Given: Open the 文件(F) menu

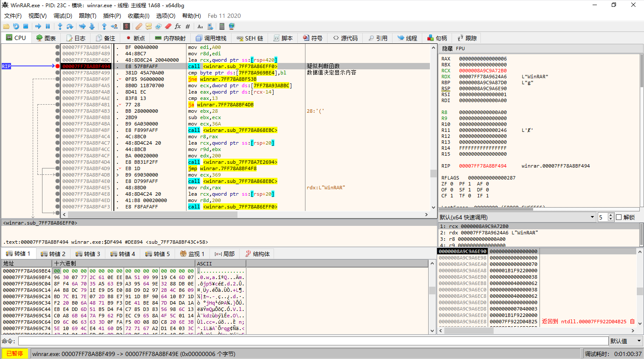Looking at the screenshot, I should point(13,16).
